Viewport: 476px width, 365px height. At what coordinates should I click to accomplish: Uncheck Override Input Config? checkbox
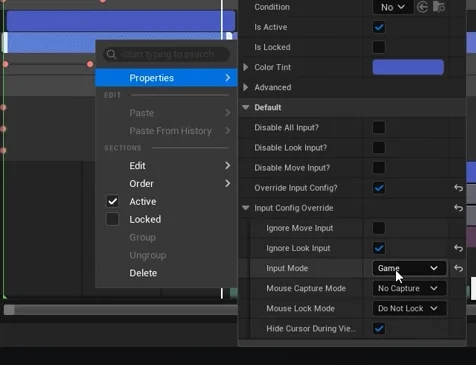pos(379,188)
